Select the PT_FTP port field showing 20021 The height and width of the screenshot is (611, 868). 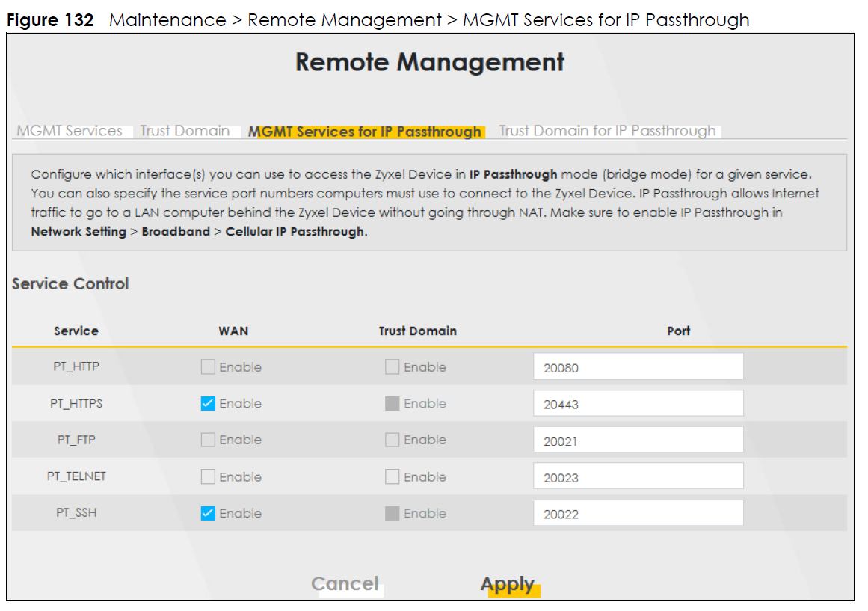638,440
